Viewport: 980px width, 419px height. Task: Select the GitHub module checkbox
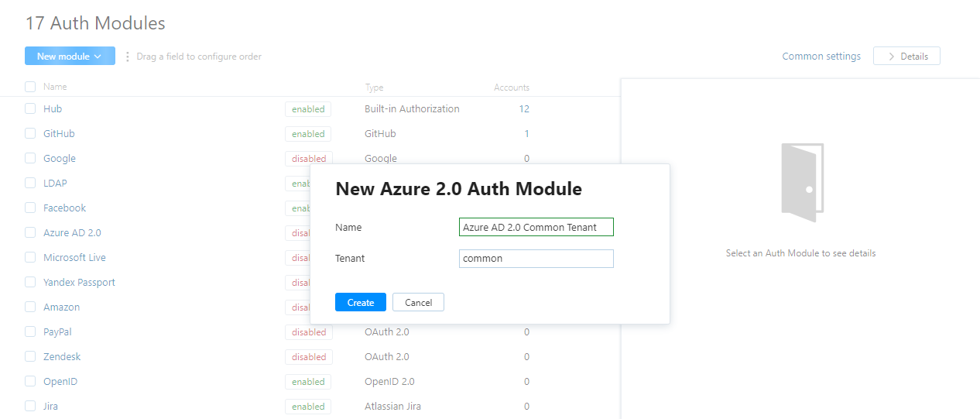(30, 134)
